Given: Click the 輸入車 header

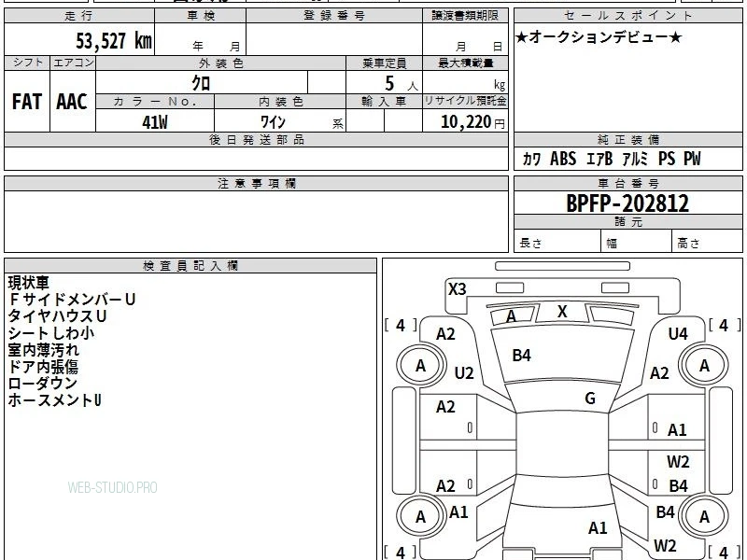Looking at the screenshot, I should pos(384,102).
